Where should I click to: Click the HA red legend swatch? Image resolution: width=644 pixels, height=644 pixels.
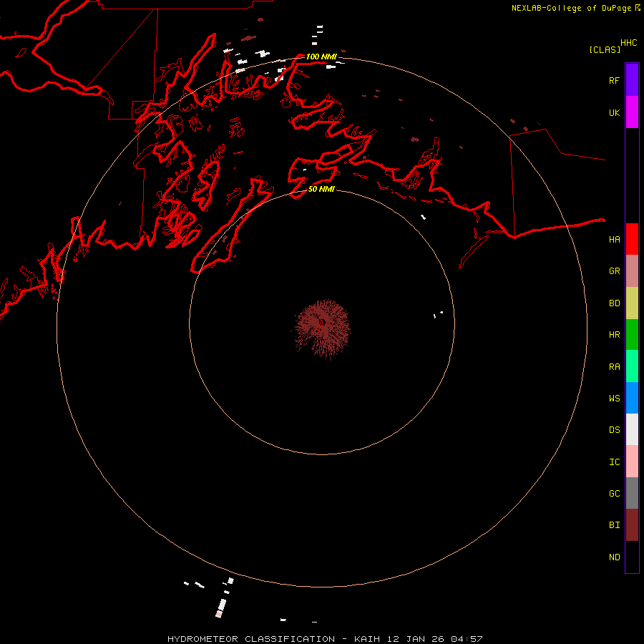[632, 239]
